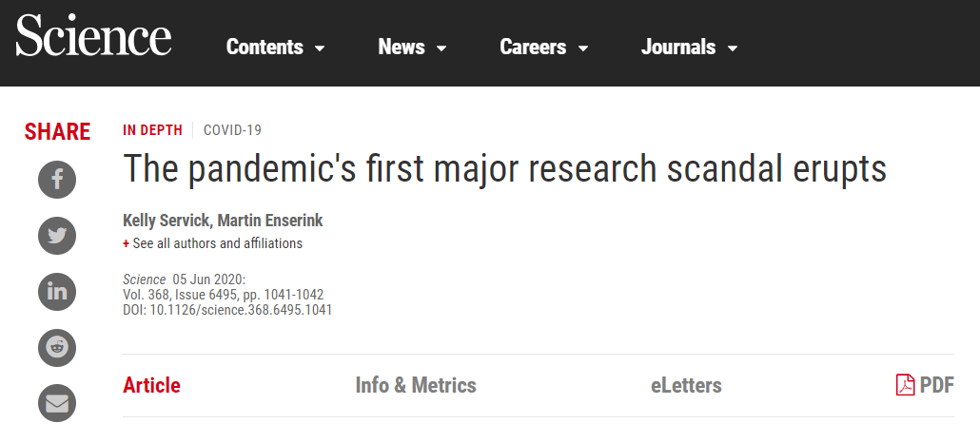The height and width of the screenshot is (424, 980).
Task: Share article on Reddit
Action: click(57, 347)
